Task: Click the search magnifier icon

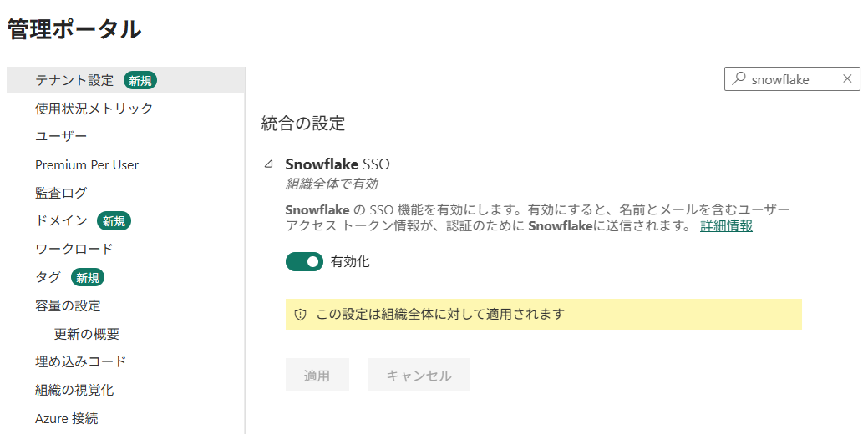Action: click(739, 78)
